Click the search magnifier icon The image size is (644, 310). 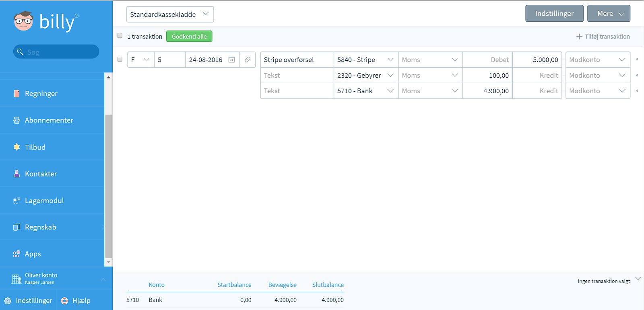20,51
